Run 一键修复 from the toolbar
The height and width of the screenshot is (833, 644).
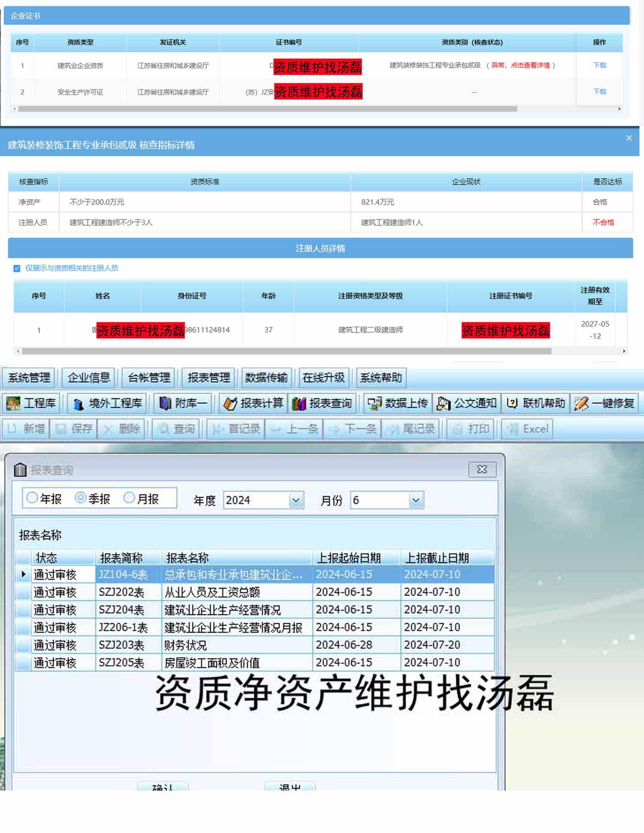click(605, 403)
